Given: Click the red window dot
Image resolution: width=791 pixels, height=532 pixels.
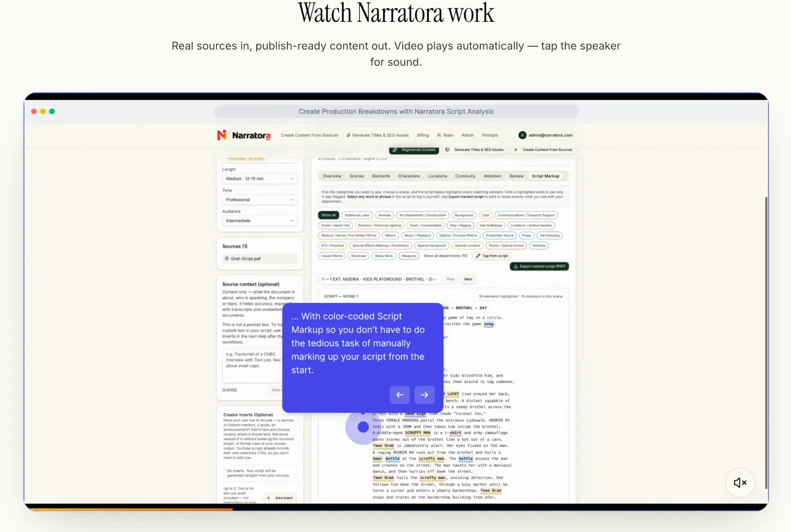Looking at the screenshot, I should click(34, 111).
